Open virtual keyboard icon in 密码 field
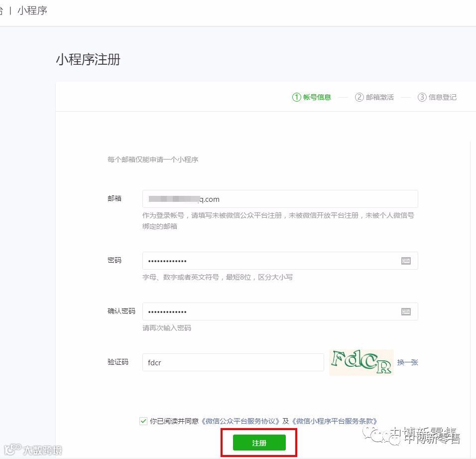This screenshot has width=476, height=459. (x=406, y=261)
